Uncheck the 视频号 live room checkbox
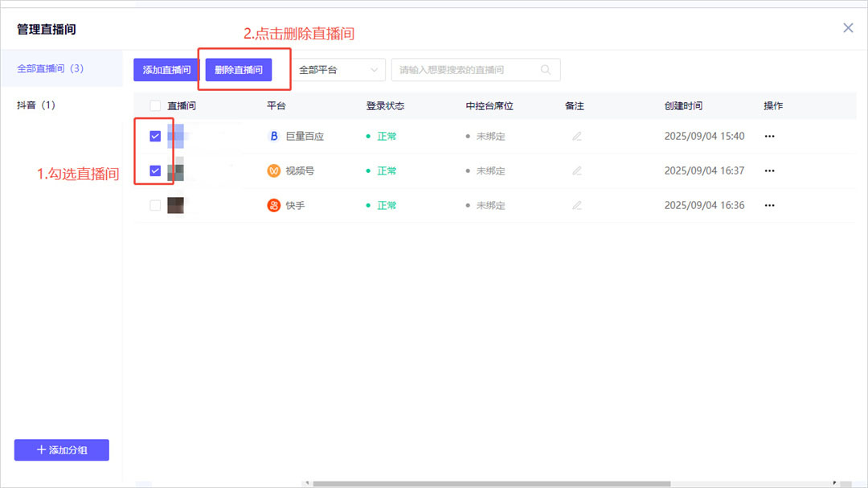 (x=155, y=171)
